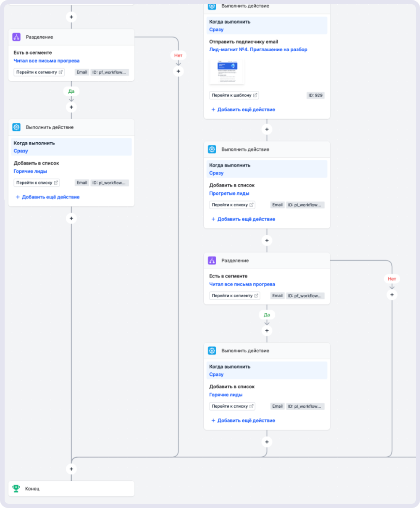The height and width of the screenshot is (508, 420).
Task: Click the gear icon on the left-branch Выполнить действие card
Action: click(16, 127)
